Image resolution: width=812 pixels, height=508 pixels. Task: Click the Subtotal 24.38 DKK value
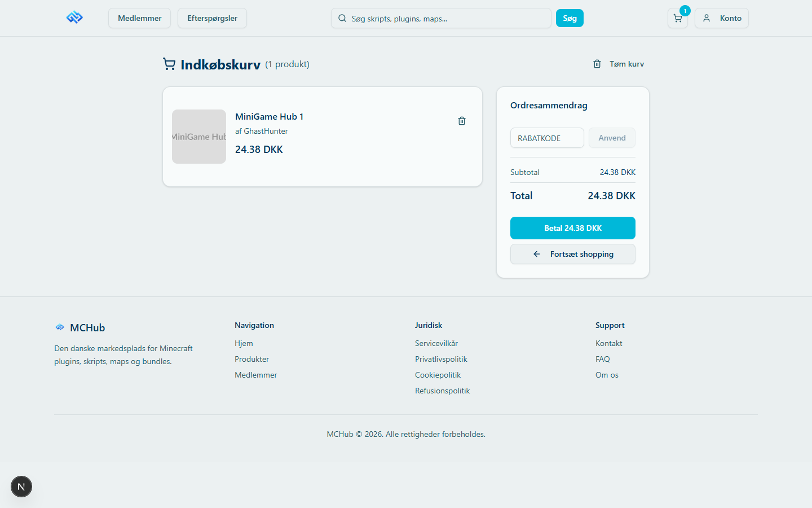(x=617, y=172)
